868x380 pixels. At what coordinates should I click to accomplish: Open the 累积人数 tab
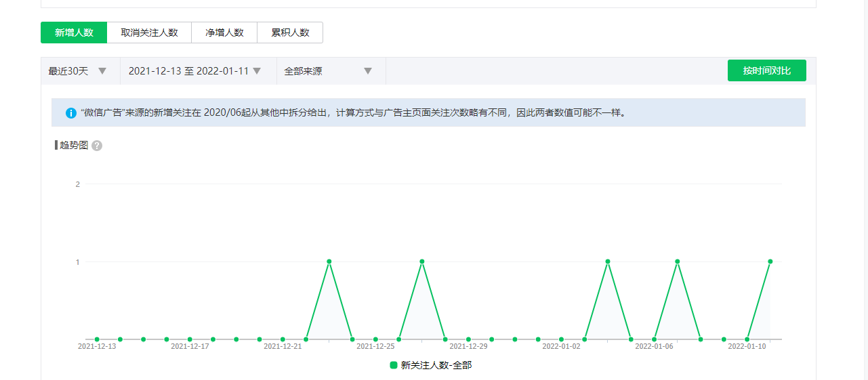coord(290,33)
